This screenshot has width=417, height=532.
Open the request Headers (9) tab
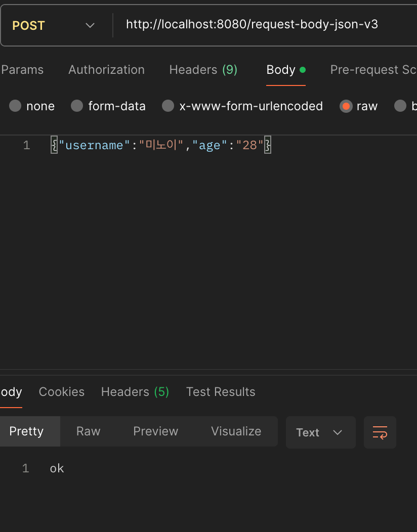[203, 70]
